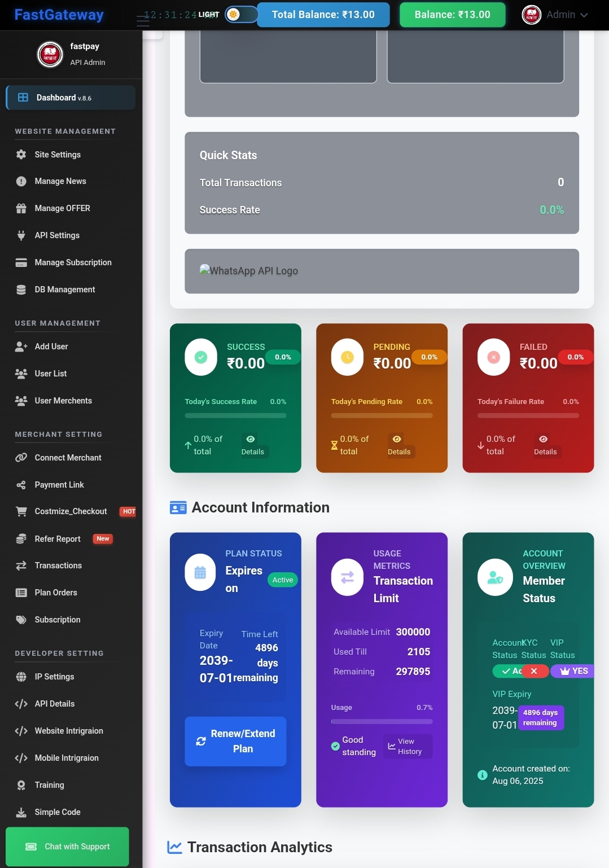Click the purple Usage progress bar
The image size is (609, 868).
pyautogui.click(x=382, y=721)
